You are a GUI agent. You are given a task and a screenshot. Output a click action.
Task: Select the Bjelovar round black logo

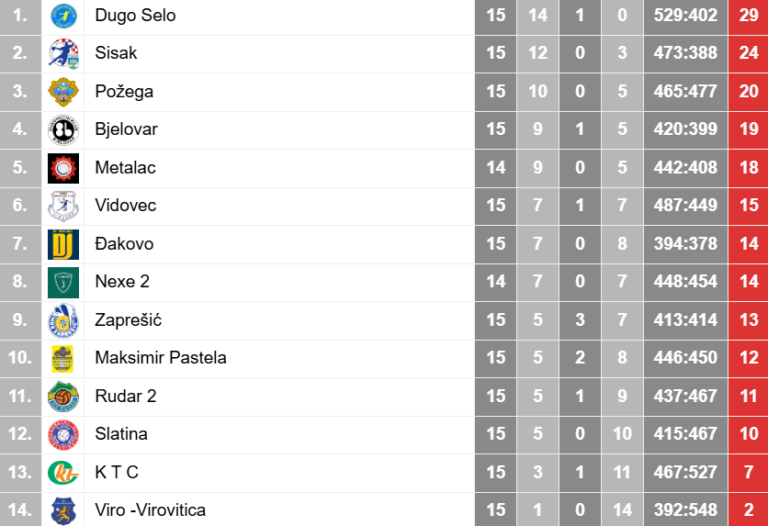click(63, 130)
